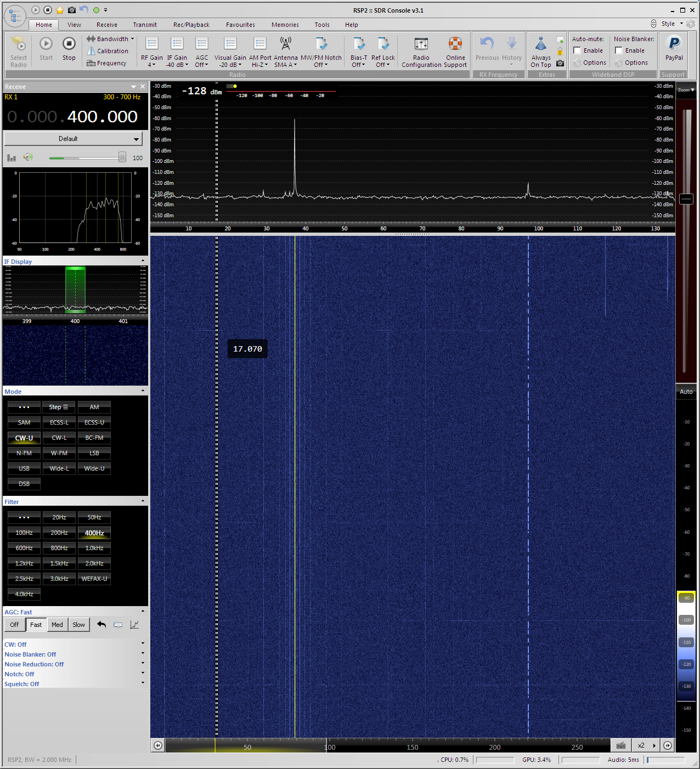The image size is (700, 769).
Task: Open the Calibration tool
Action: (x=108, y=51)
